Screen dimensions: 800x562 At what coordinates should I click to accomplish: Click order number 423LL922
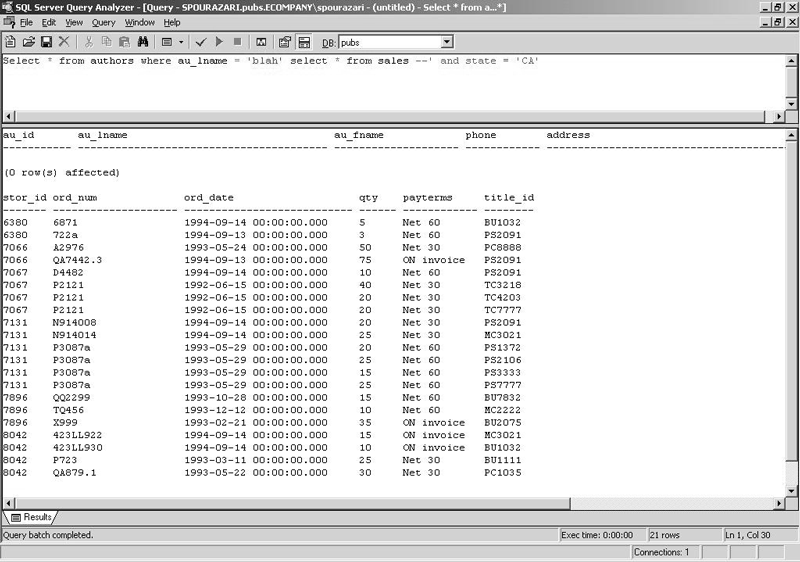click(x=78, y=435)
